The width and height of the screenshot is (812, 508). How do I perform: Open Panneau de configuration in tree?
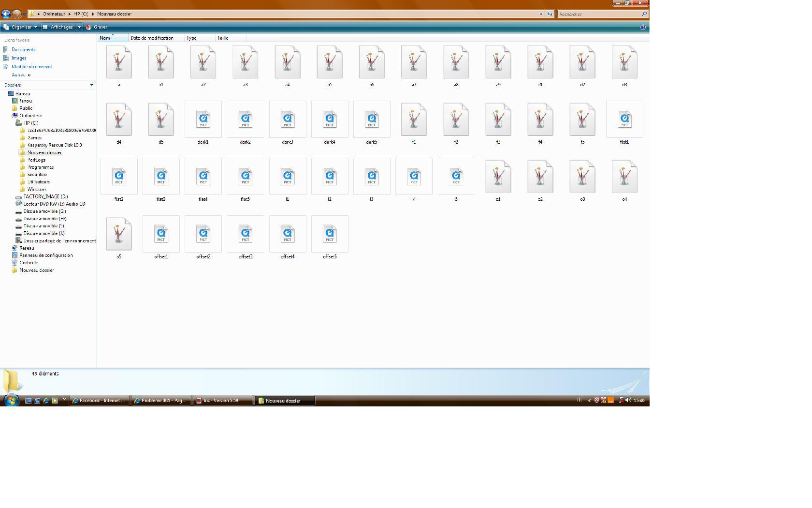tap(46, 255)
